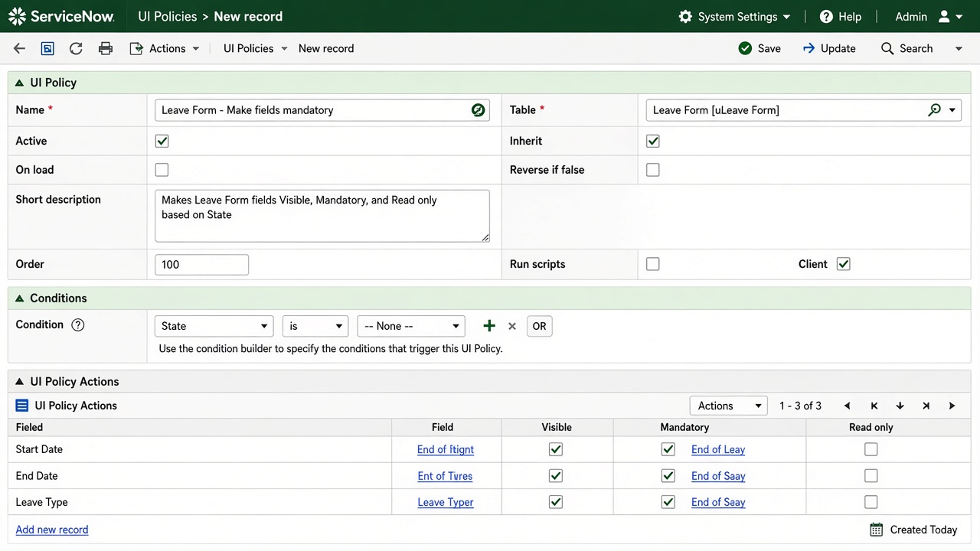Image resolution: width=980 pixels, height=551 pixels.
Task: Click the OR condition button
Action: click(540, 326)
